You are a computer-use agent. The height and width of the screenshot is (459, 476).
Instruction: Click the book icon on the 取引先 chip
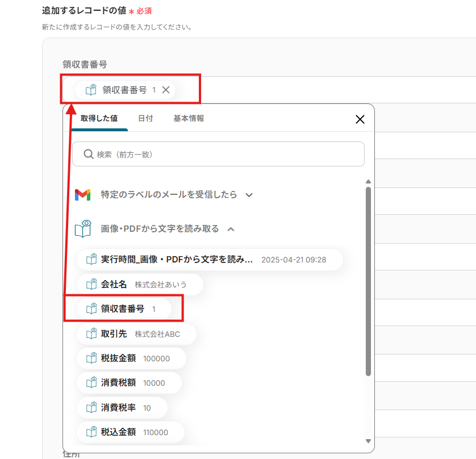91,333
